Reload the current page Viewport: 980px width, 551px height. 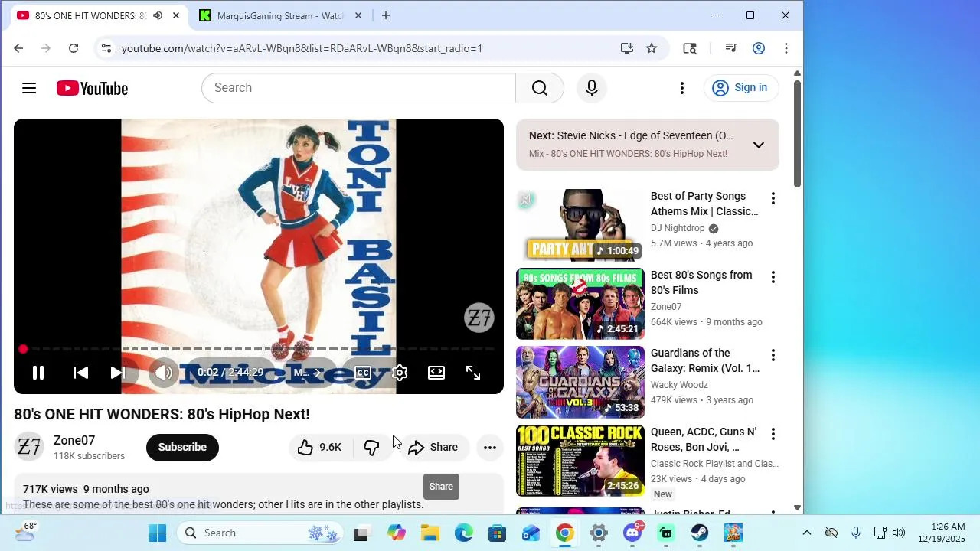pyautogui.click(x=73, y=48)
